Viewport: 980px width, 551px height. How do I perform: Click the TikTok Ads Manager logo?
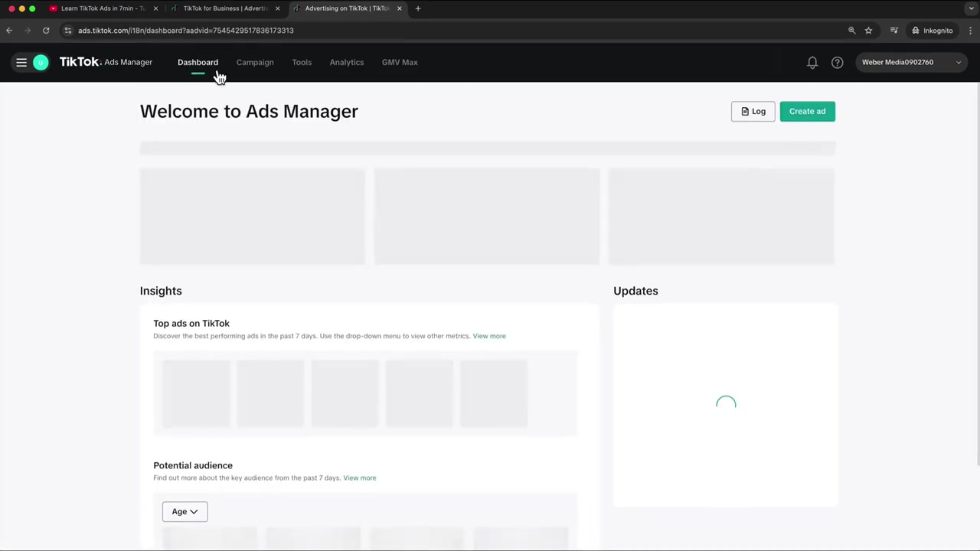coord(106,62)
